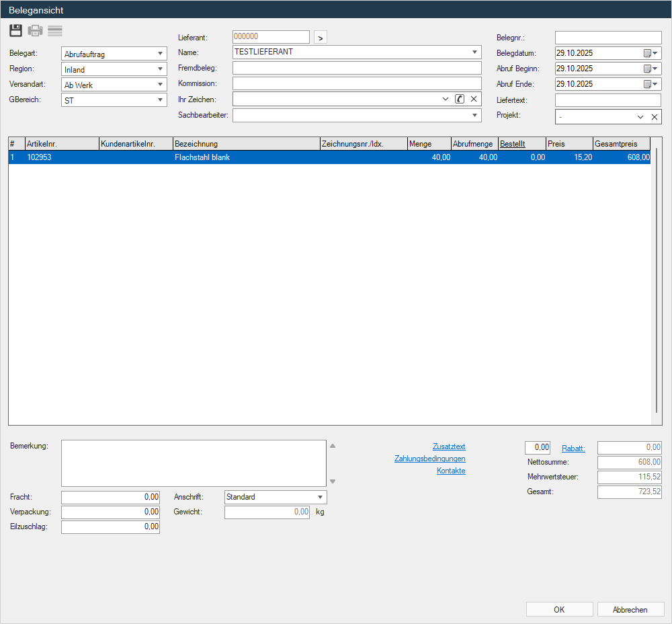Image resolution: width=672 pixels, height=624 pixels.
Task: Expand the Sachbearbeiter dropdown
Action: click(x=474, y=116)
